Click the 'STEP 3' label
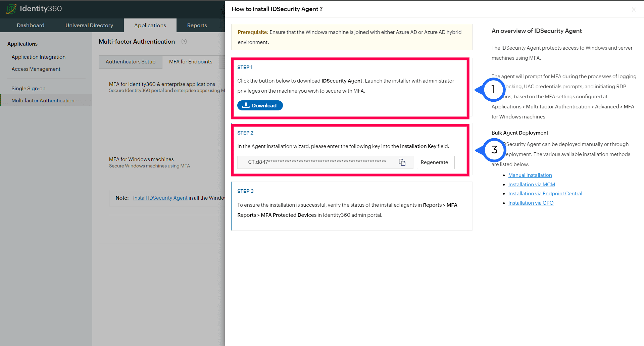644x346 pixels. [245, 191]
